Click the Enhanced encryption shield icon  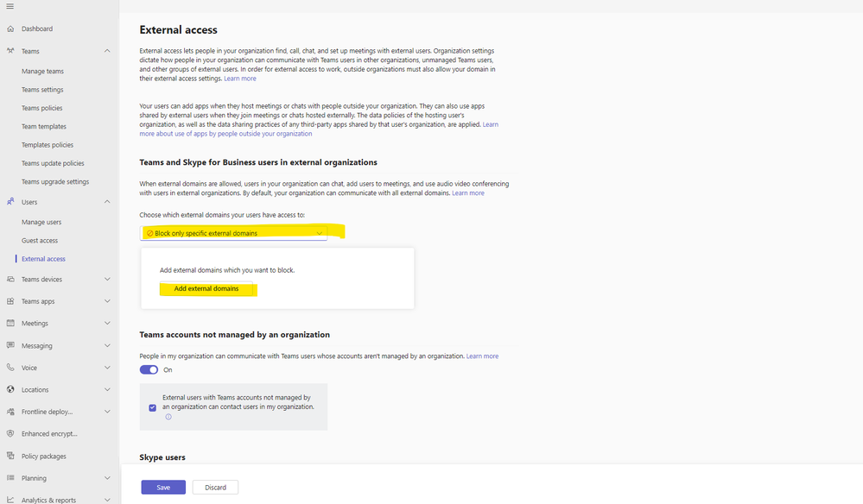pyautogui.click(x=10, y=433)
